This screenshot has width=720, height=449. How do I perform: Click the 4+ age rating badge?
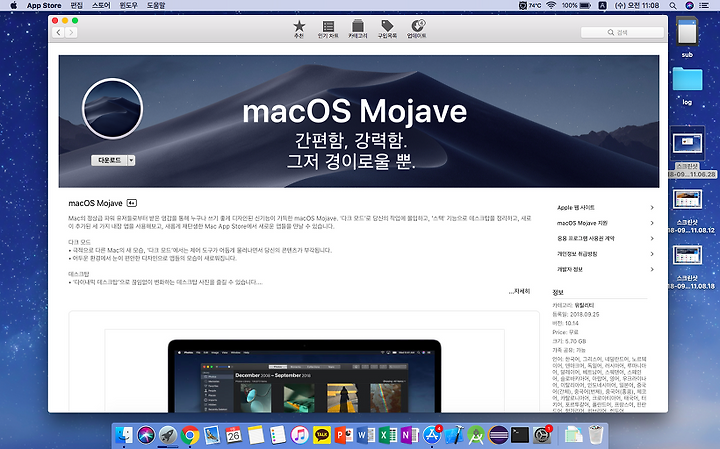point(132,203)
